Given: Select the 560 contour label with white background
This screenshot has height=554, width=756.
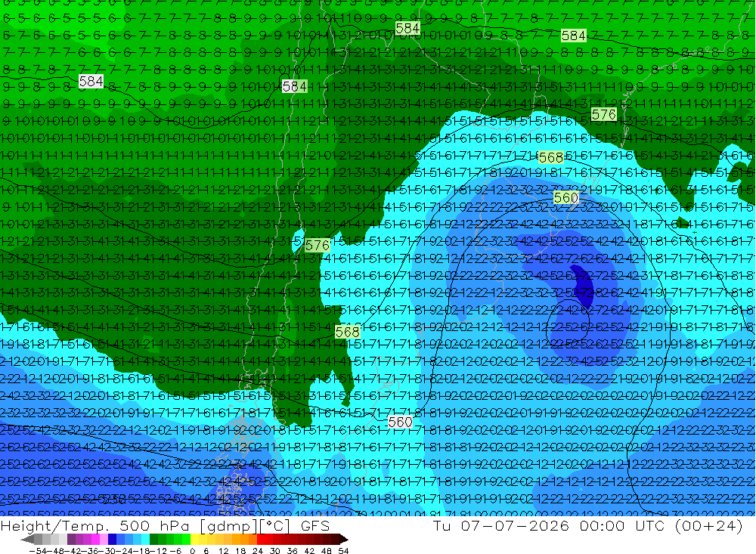Looking at the screenshot, I should 400,422.
